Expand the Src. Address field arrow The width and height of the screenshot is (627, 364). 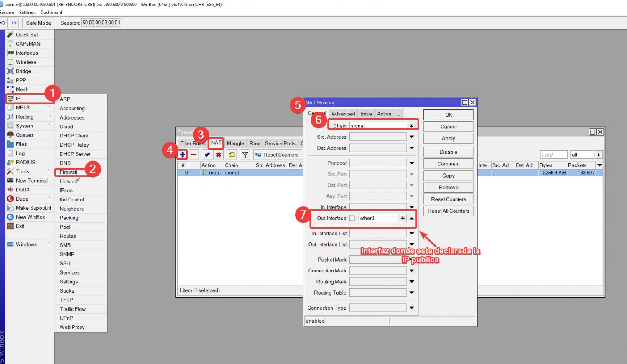[412, 137]
